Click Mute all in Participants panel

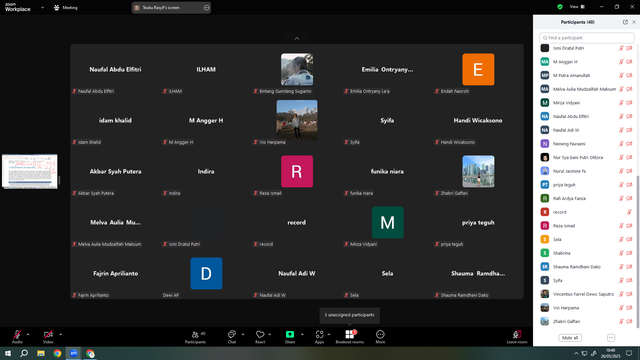[570, 338]
